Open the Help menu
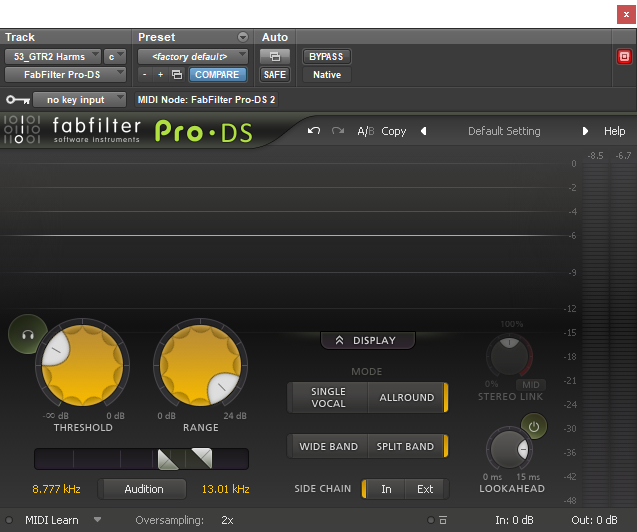Image resolution: width=637 pixels, height=532 pixels. point(614,131)
